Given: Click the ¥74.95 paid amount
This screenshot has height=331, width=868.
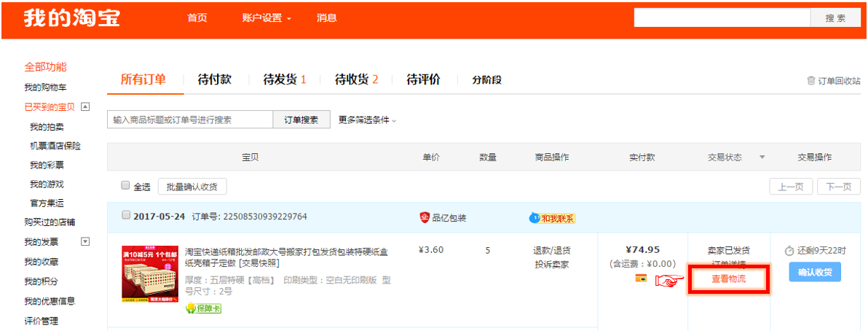Looking at the screenshot, I should coord(642,249).
